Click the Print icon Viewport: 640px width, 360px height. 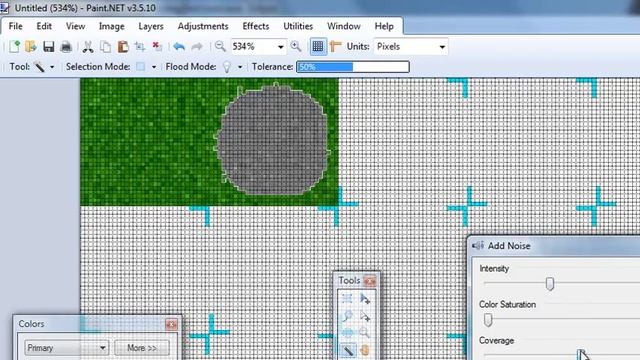pos(66,47)
